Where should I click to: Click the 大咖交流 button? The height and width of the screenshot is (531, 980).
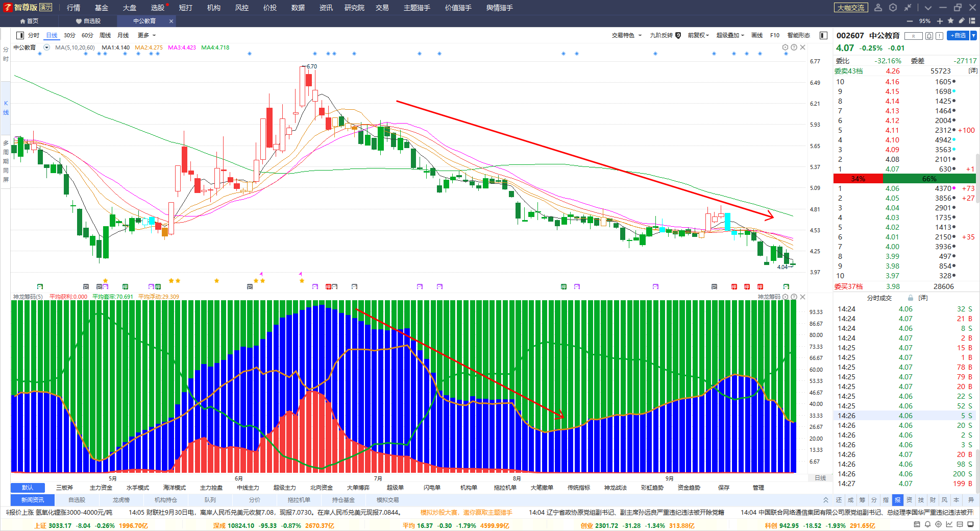pyautogui.click(x=851, y=8)
